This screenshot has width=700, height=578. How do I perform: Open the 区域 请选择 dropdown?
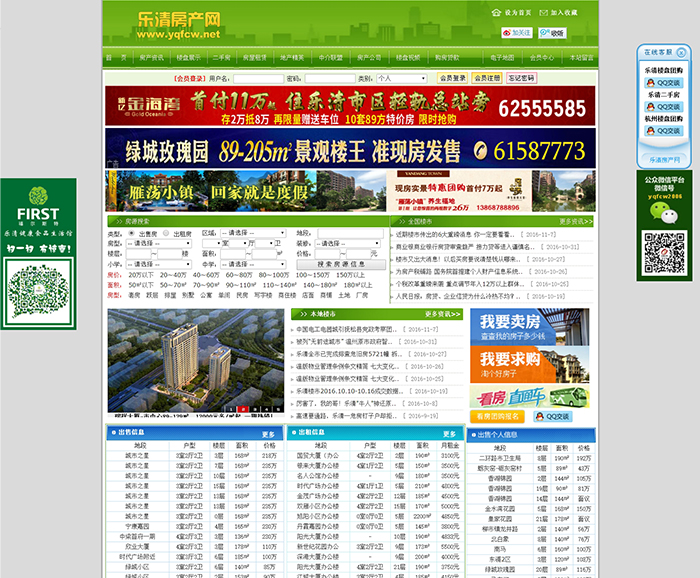[253, 233]
